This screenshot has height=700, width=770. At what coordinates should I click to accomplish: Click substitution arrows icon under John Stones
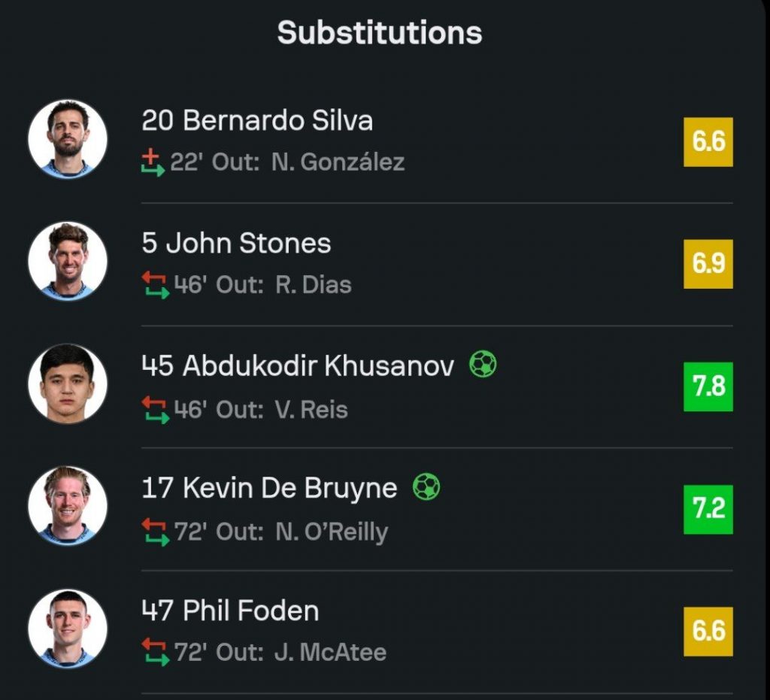[155, 285]
